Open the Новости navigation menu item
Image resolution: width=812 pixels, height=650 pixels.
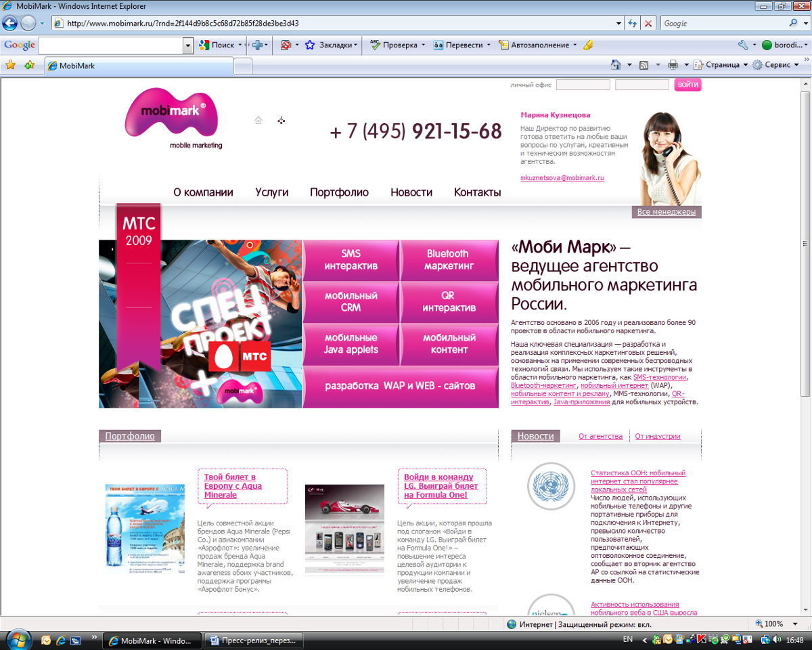[411, 192]
